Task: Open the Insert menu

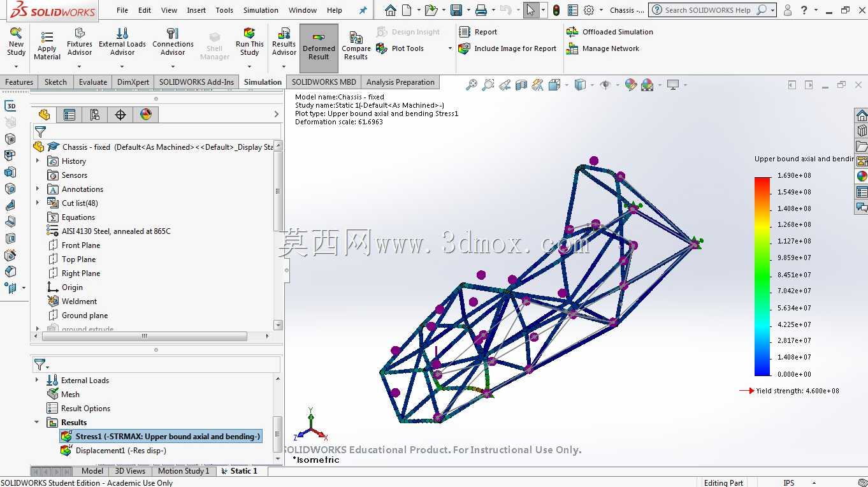Action: pos(196,10)
